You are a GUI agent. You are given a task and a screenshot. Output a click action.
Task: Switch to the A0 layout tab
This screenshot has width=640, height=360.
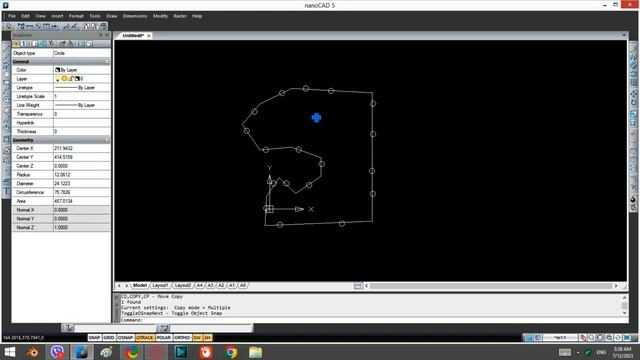click(x=242, y=285)
